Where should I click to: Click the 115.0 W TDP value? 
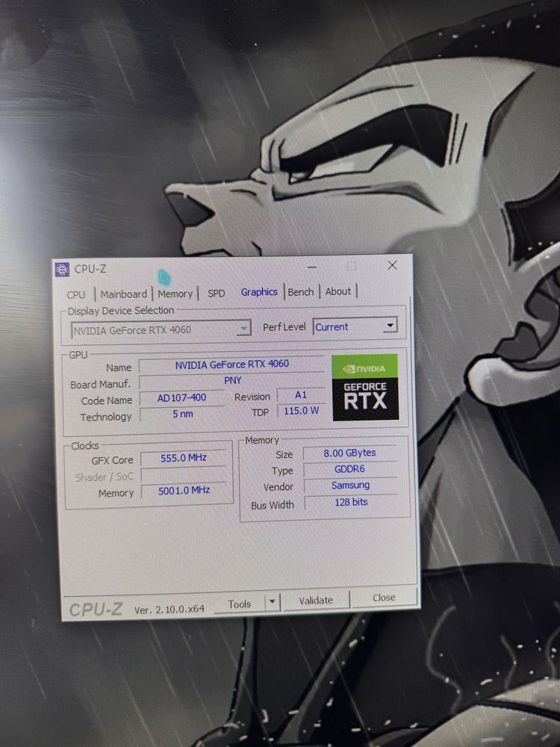(301, 411)
